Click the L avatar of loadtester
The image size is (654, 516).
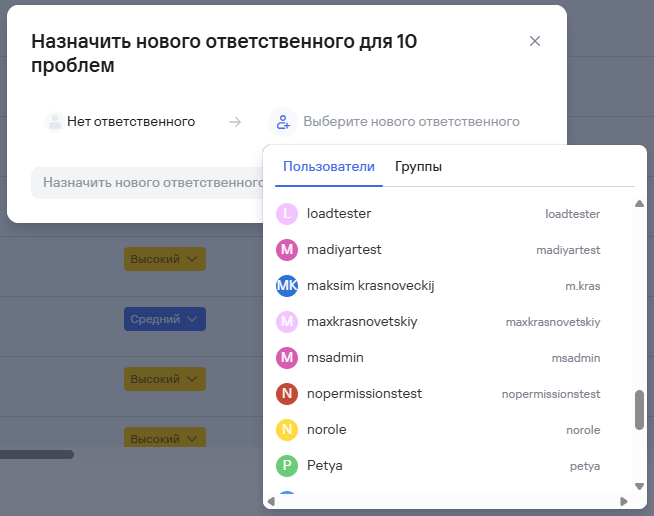pos(287,214)
